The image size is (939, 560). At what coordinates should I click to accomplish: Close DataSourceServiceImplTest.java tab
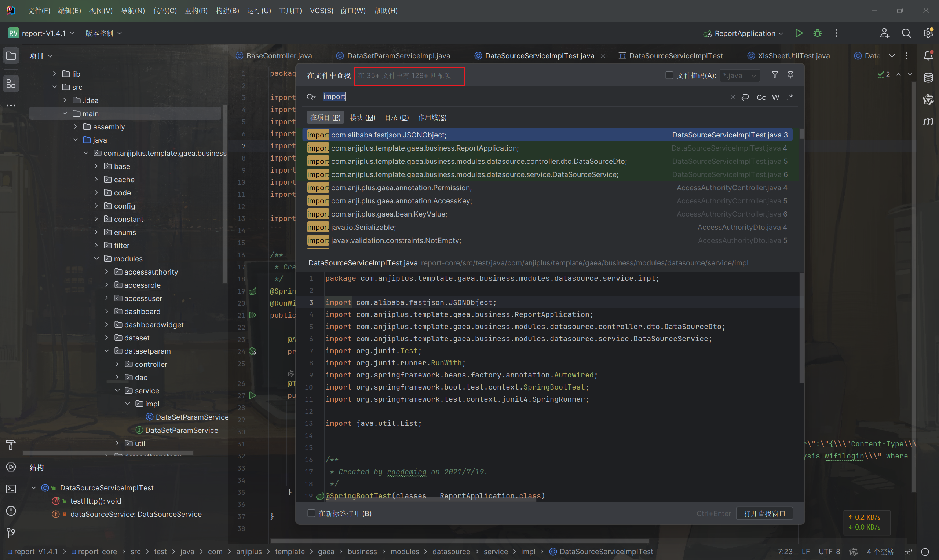pos(603,56)
